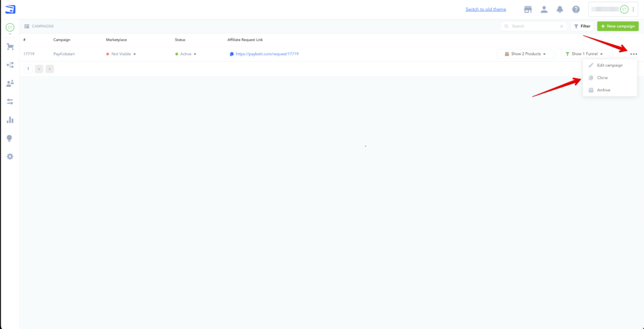The height and width of the screenshot is (329, 644).
Task: Choose Edit campaign from the menu
Action: (x=609, y=65)
